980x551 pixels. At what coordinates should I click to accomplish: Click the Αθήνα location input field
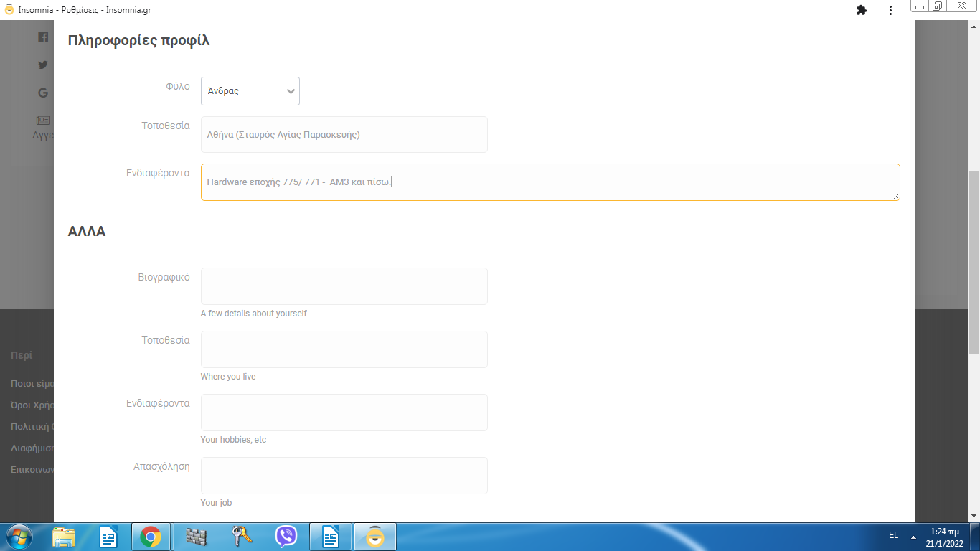pyautogui.click(x=344, y=134)
